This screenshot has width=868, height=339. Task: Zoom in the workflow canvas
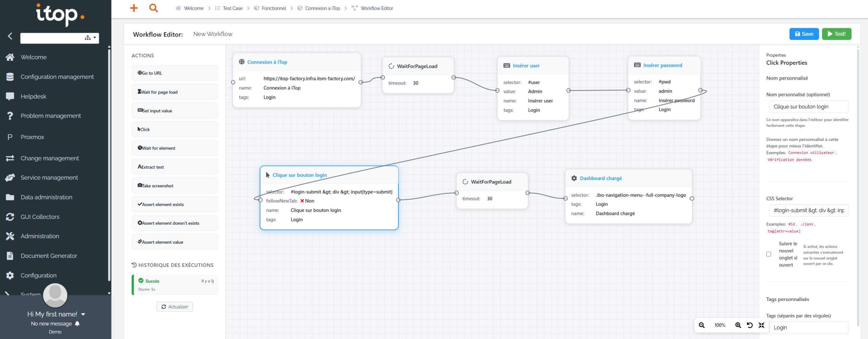tap(738, 325)
